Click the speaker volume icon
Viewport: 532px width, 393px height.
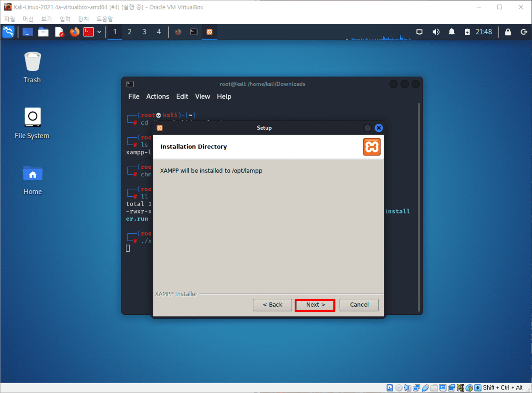click(x=436, y=32)
